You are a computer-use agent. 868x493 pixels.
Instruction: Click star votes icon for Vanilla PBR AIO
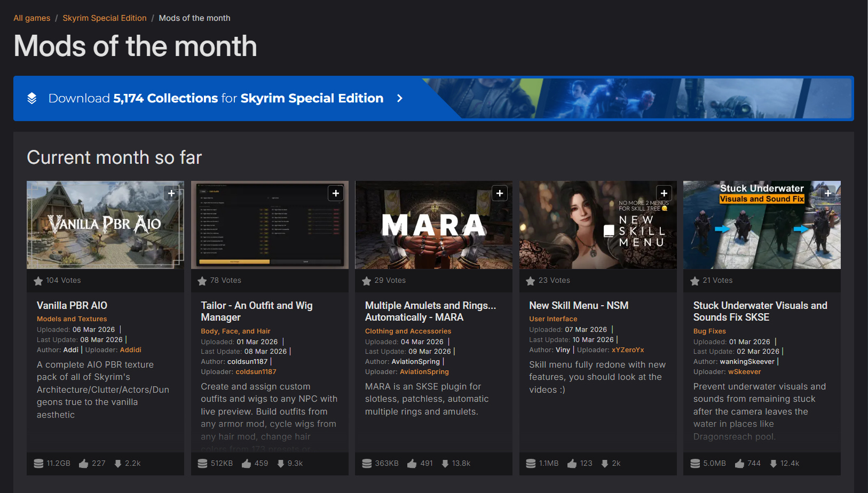(x=38, y=281)
